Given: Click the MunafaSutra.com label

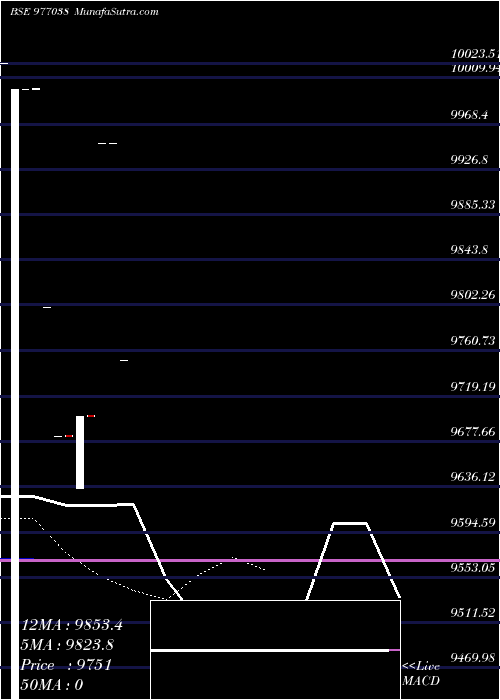Looking at the screenshot, I should (x=116, y=12).
